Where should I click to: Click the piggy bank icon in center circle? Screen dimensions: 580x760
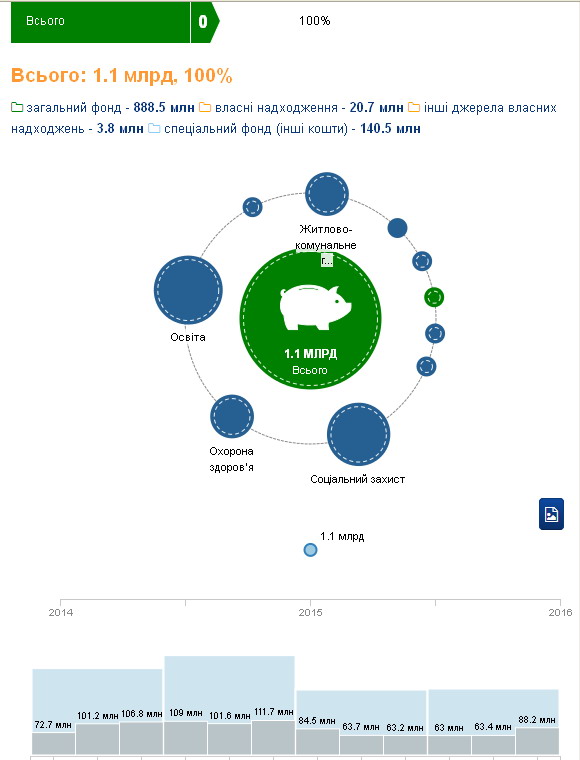[x=315, y=308]
